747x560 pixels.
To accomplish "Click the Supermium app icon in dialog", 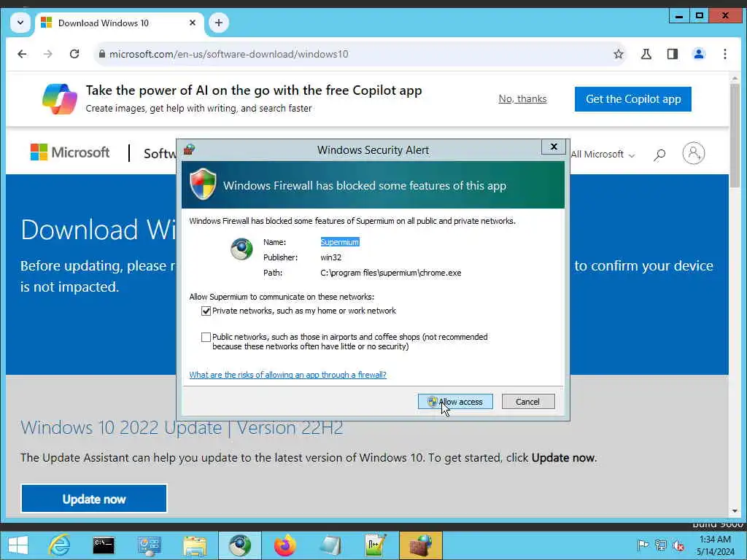I will click(x=241, y=249).
